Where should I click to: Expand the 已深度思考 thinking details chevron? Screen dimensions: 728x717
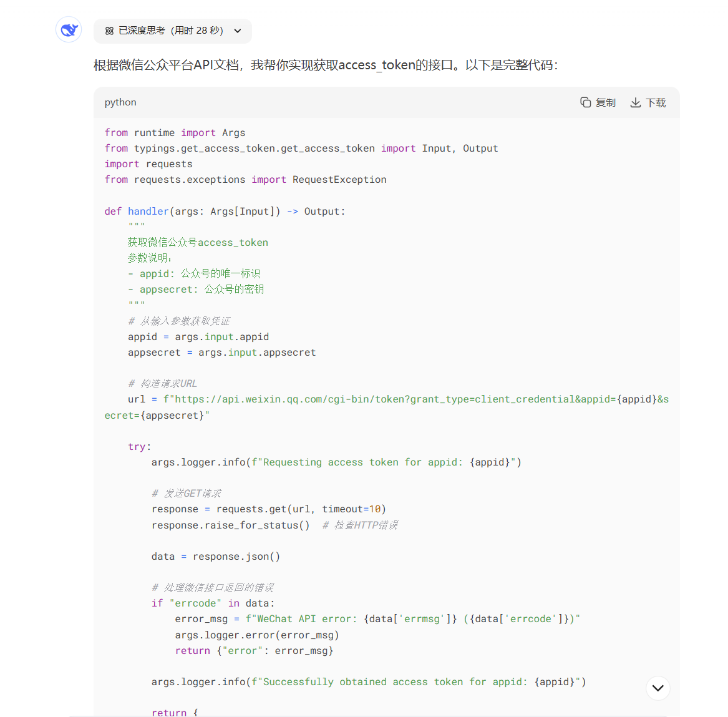coord(238,31)
